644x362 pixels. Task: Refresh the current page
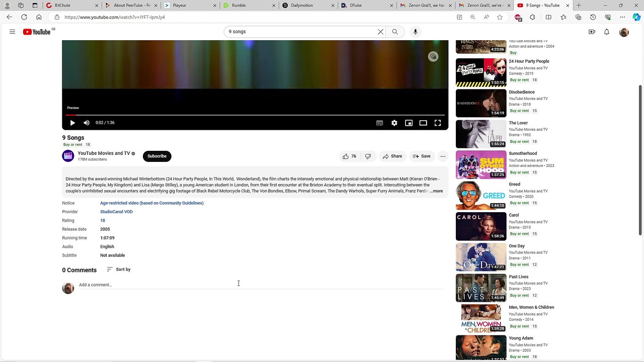click(24, 17)
